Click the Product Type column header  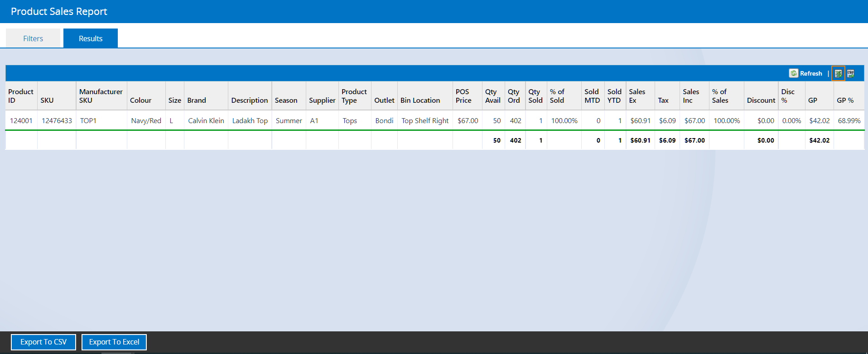(x=355, y=96)
